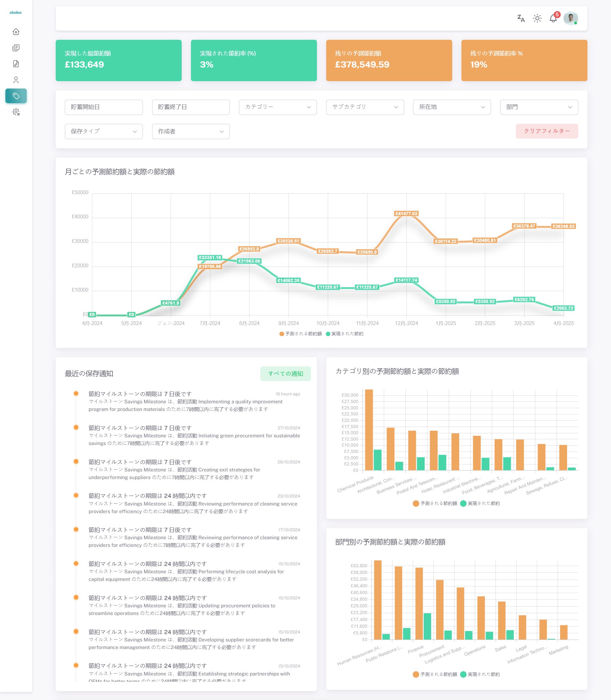Screen dimensions: 611x700
Task: Click the documents list sidebar icon
Action: (16, 48)
